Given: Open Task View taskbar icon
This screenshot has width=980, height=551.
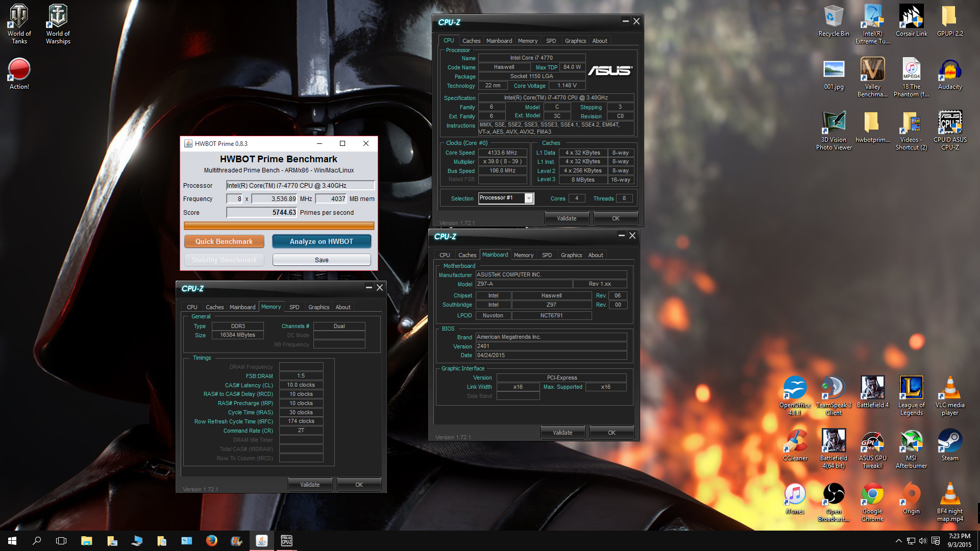Looking at the screenshot, I should (61, 541).
